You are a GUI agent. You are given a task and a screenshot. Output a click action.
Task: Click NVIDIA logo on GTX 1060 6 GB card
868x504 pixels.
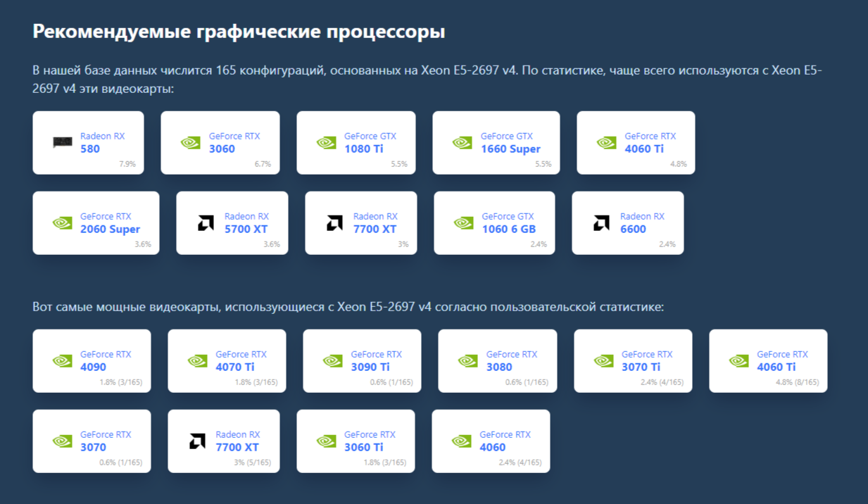point(464,222)
